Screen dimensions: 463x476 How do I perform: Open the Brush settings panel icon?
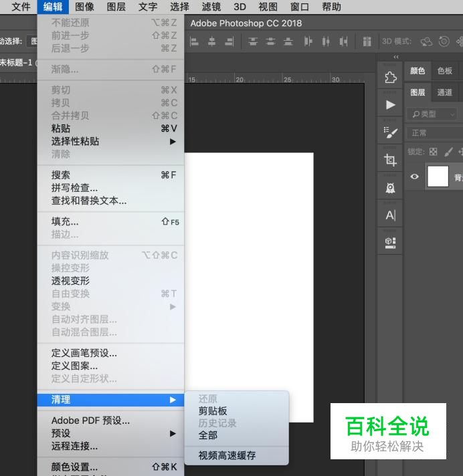click(x=390, y=132)
